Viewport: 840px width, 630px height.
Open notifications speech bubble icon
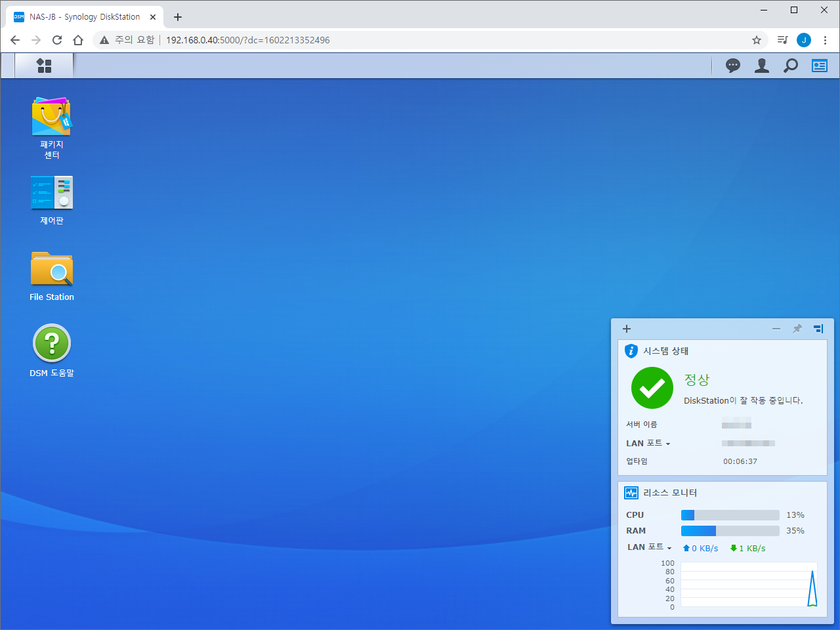click(733, 66)
